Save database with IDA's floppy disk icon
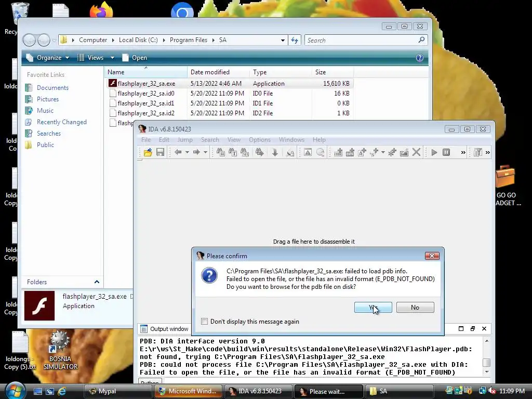Viewport: 532px width, 399px height. point(160,152)
